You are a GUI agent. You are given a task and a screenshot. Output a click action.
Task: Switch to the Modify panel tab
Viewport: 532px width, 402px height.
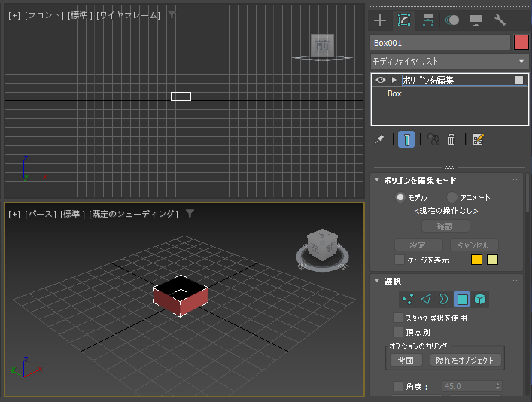[x=404, y=21]
